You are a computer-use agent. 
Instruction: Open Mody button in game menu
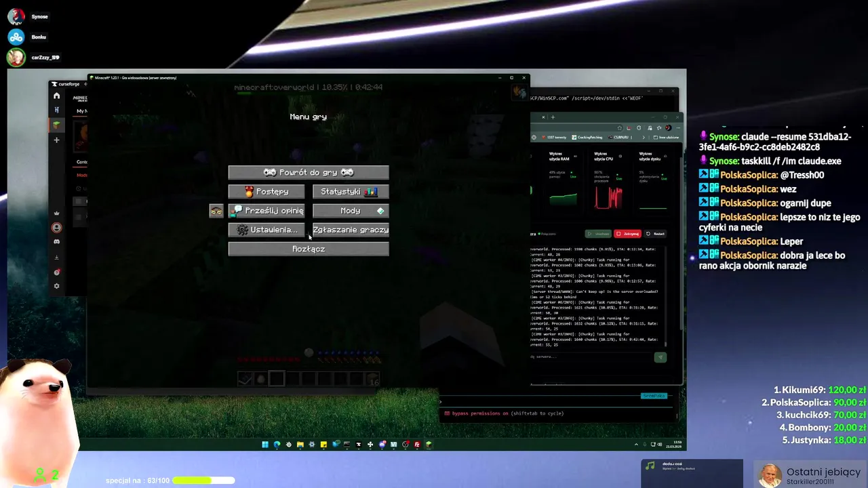(x=351, y=211)
